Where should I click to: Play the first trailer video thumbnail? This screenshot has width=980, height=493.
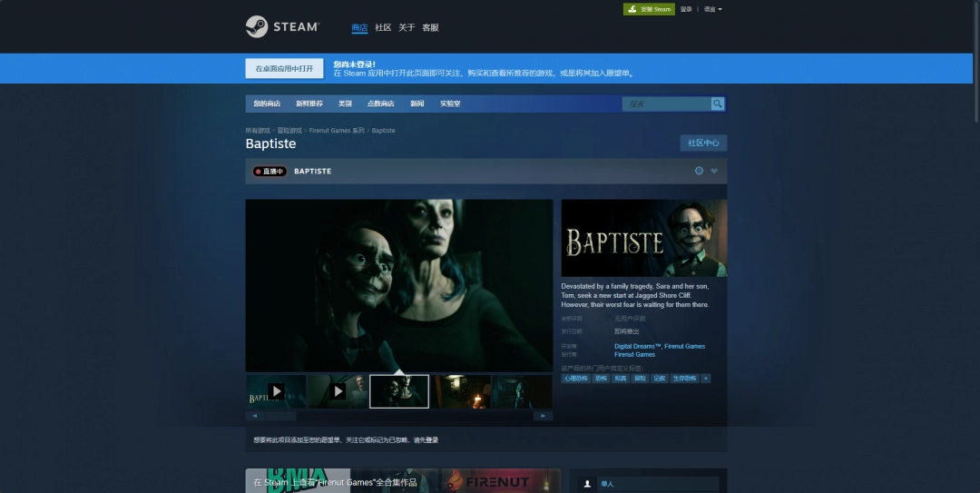tap(276, 391)
